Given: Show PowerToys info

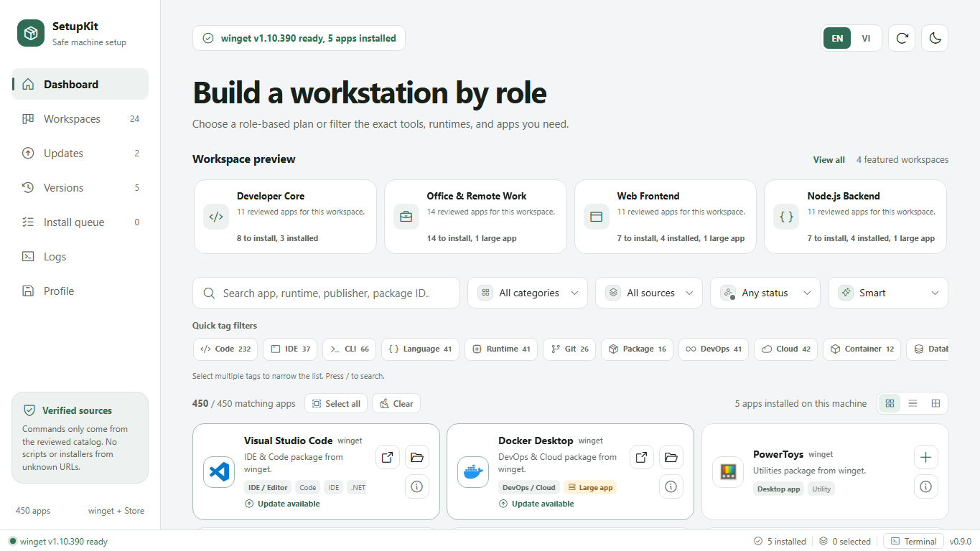Looking at the screenshot, I should point(925,486).
